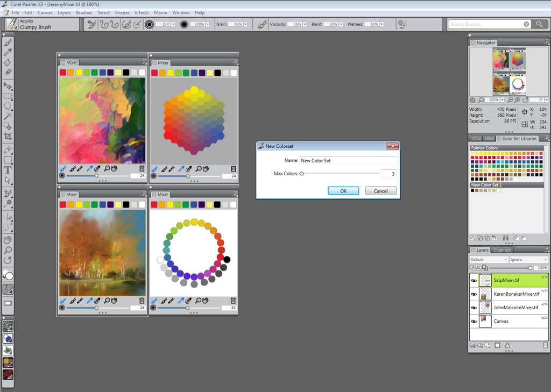Viewport: 551px width, 392px height.
Task: Click the binoculars icon in Color Set Libraries
Action: point(506,237)
